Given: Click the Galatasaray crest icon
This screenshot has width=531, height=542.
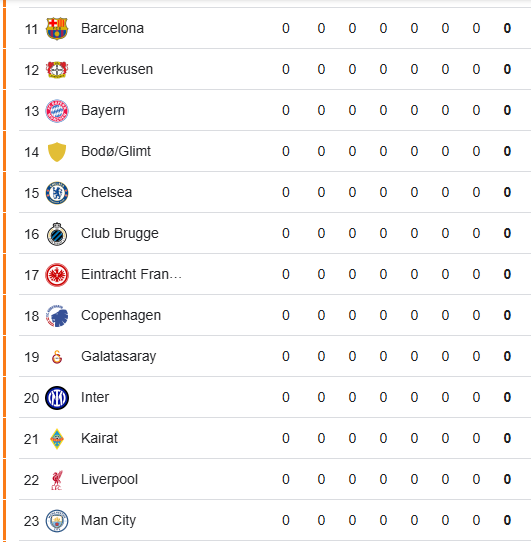Looking at the screenshot, I should click(x=57, y=357).
